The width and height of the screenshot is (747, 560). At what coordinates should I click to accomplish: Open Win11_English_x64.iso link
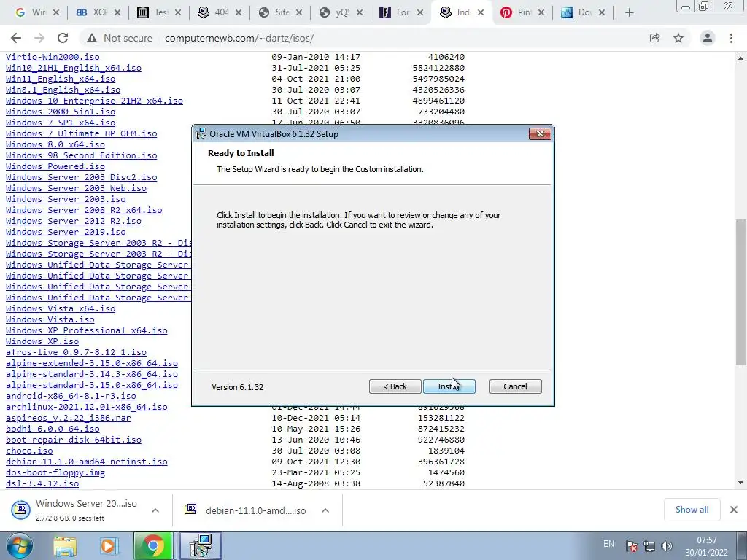(x=61, y=79)
